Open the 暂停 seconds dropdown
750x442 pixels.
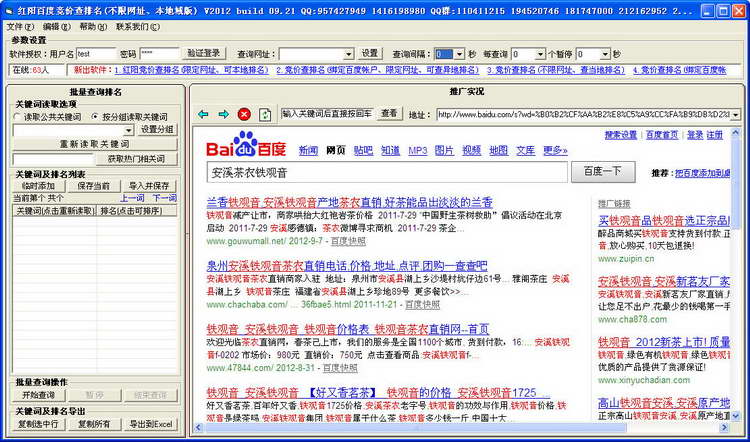(606, 54)
